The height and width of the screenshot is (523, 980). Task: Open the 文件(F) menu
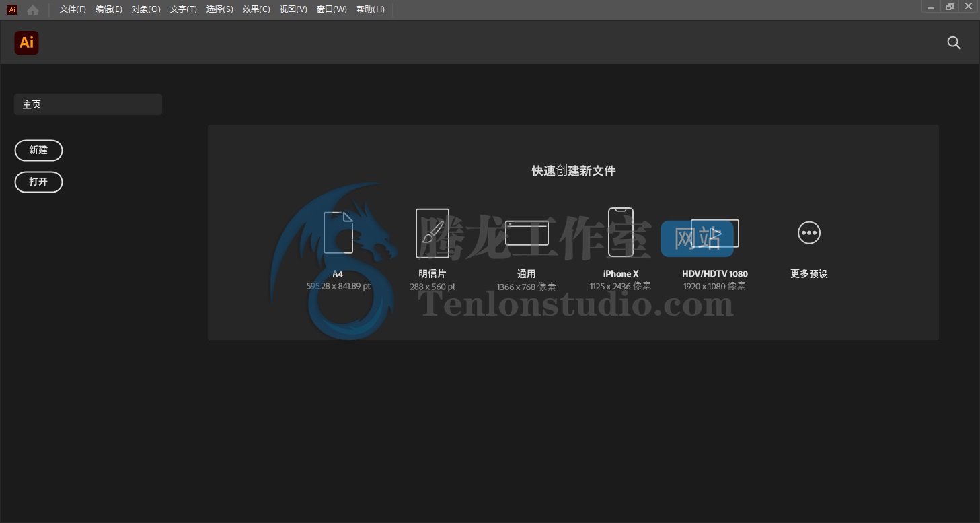(73, 9)
